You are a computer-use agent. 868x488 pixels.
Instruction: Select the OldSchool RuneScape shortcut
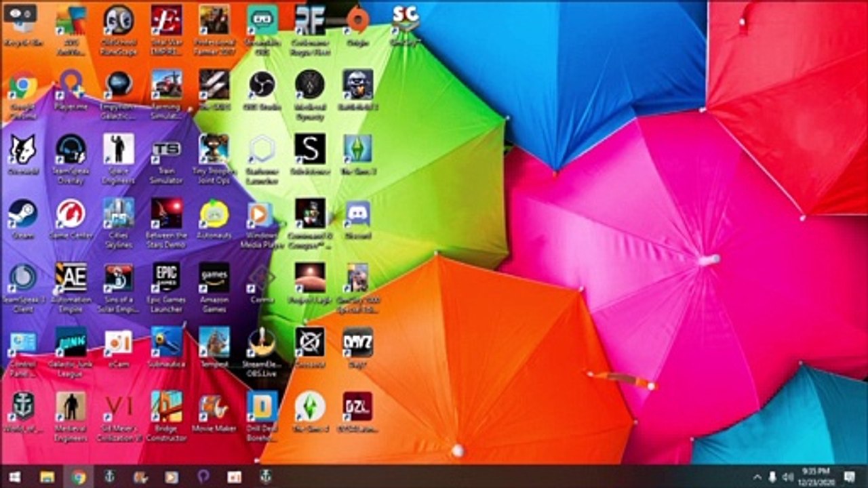point(118,30)
